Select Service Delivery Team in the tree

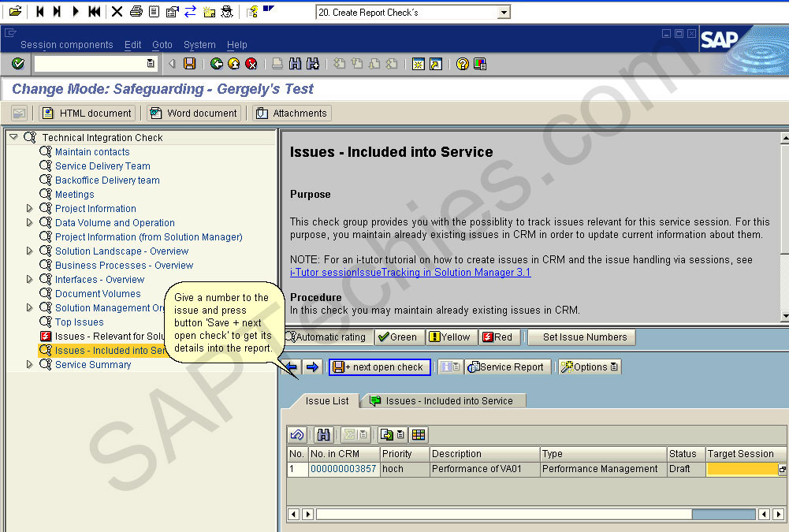[x=102, y=166]
